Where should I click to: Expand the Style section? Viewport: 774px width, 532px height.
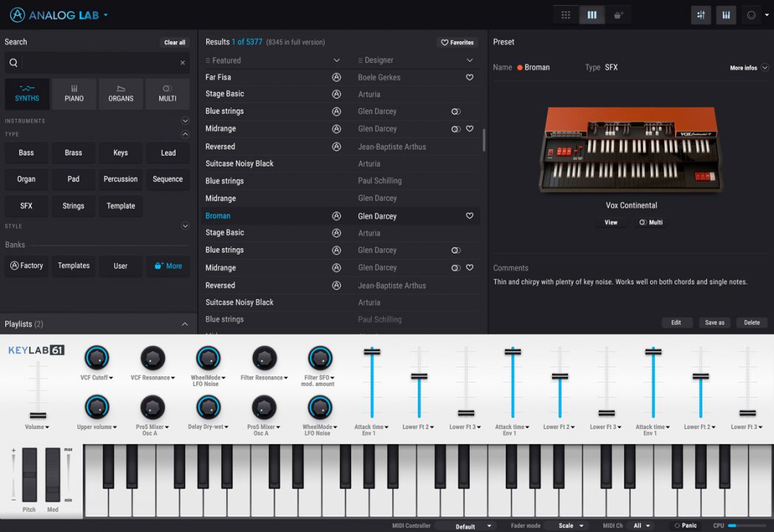click(x=185, y=226)
